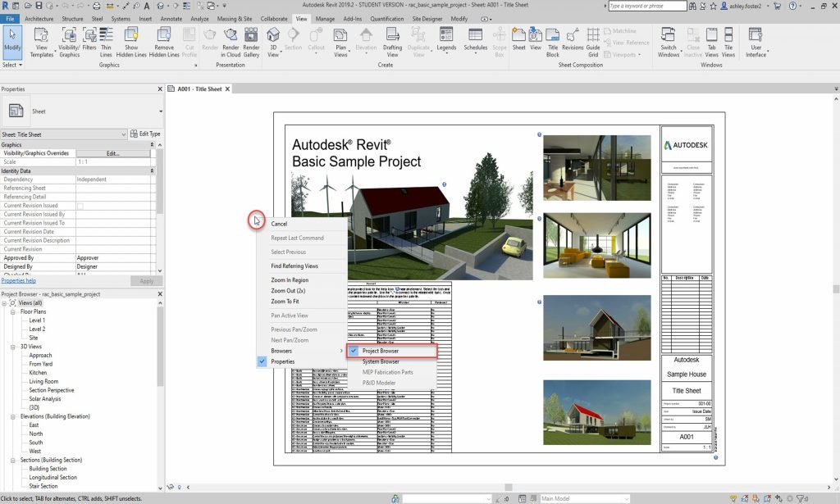Create a default 3D View
Image resolution: width=840 pixels, height=504 pixels.
tap(272, 38)
